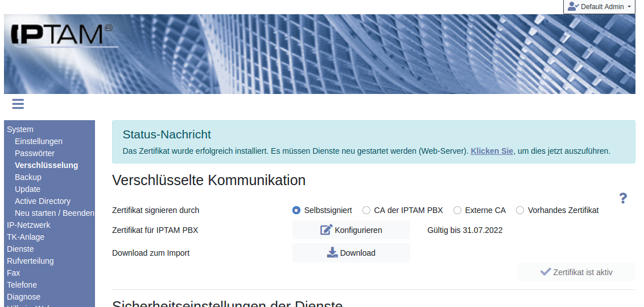
Task: Click the edit icon on Konfigurieren button
Action: coord(326,230)
